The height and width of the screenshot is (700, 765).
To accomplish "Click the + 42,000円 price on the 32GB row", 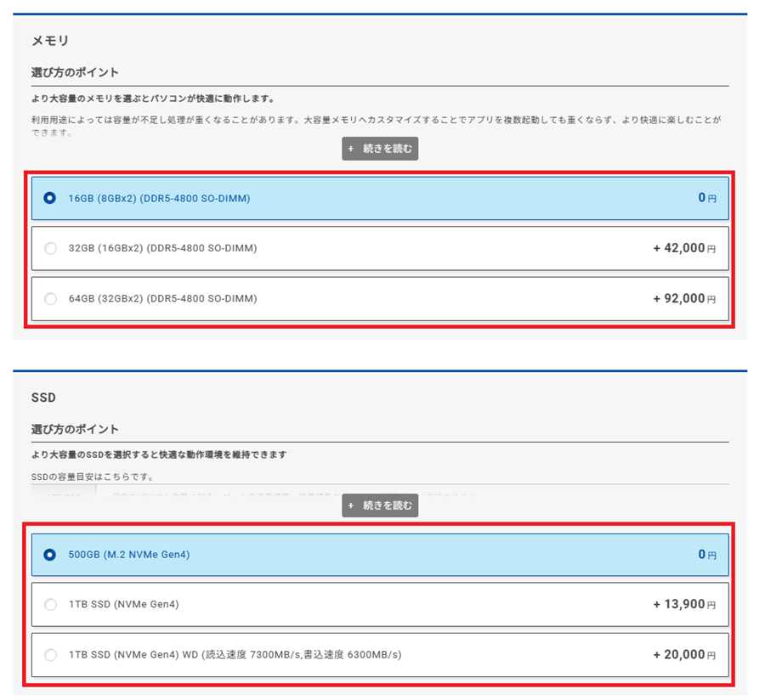I will [x=684, y=248].
